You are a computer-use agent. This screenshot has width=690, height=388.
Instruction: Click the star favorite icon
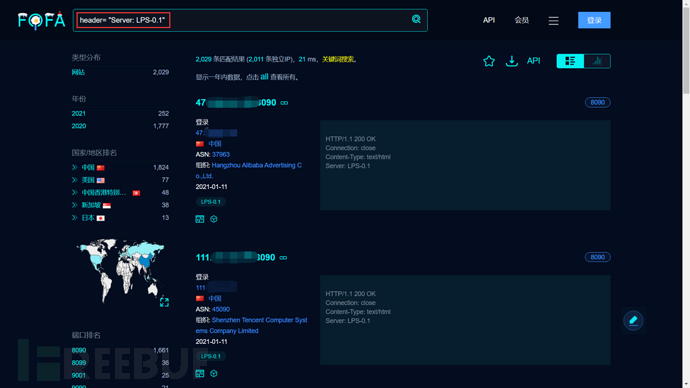[x=488, y=61]
